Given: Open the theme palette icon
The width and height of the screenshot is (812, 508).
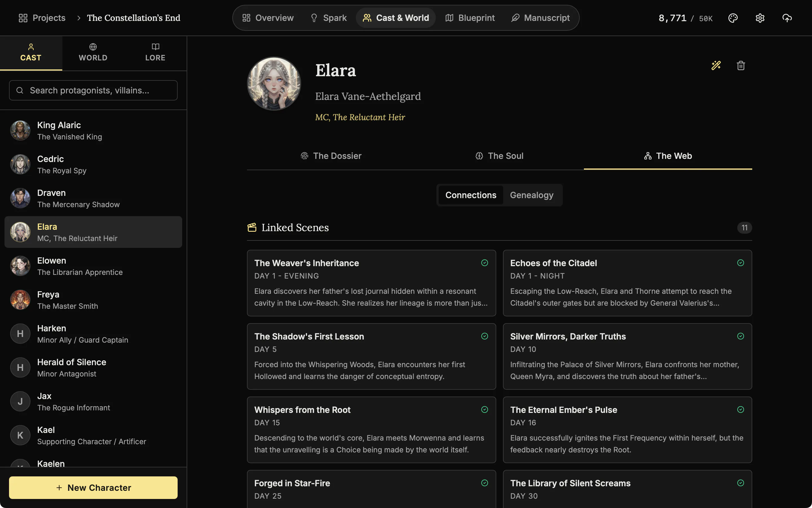Looking at the screenshot, I should click(x=733, y=18).
